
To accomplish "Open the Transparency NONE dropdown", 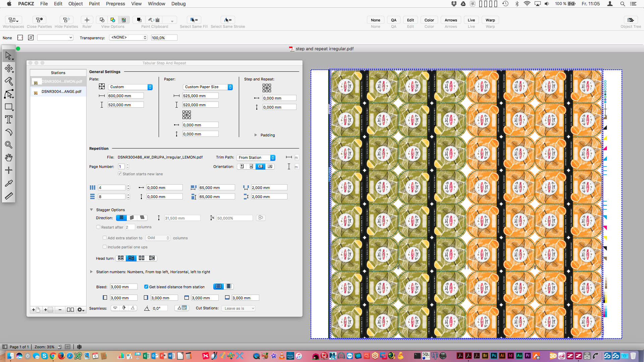I will 128,38.
